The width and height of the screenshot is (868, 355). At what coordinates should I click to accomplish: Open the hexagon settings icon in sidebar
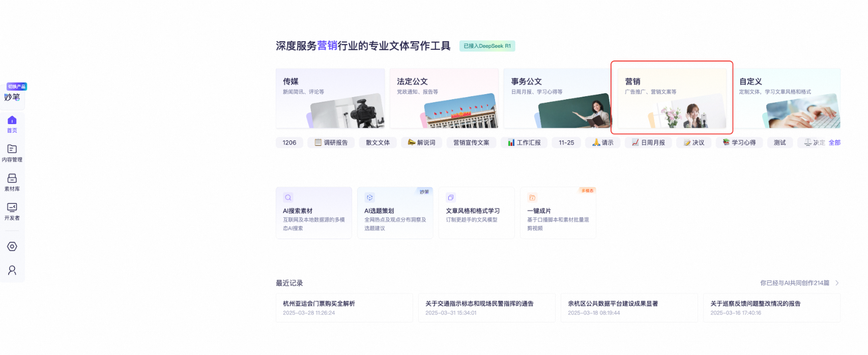coord(12,246)
